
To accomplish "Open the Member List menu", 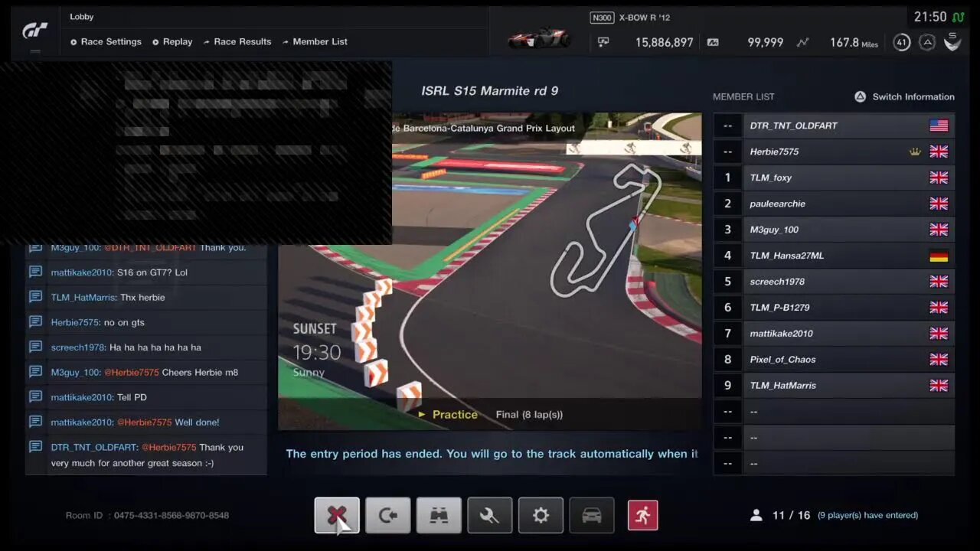I will 315,42.
